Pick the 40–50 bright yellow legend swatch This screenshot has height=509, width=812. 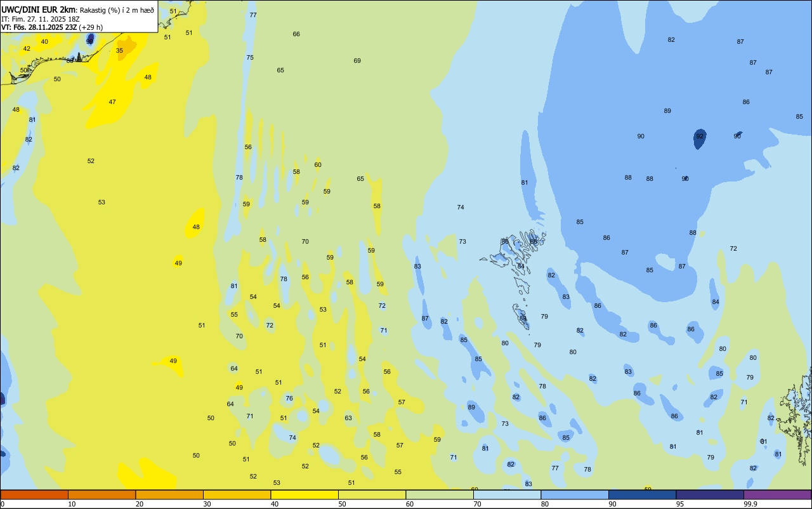click(304, 494)
